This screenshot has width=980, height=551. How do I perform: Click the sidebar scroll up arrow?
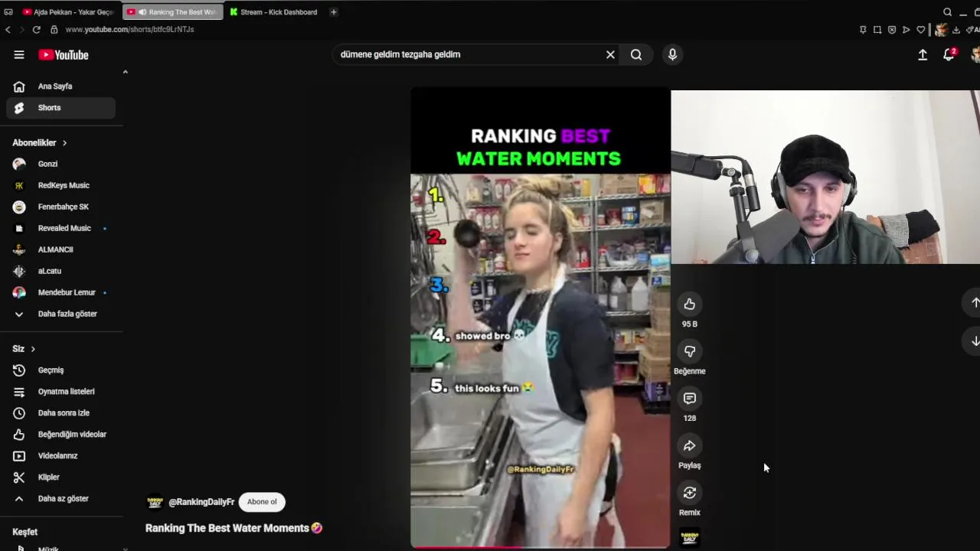click(x=125, y=72)
